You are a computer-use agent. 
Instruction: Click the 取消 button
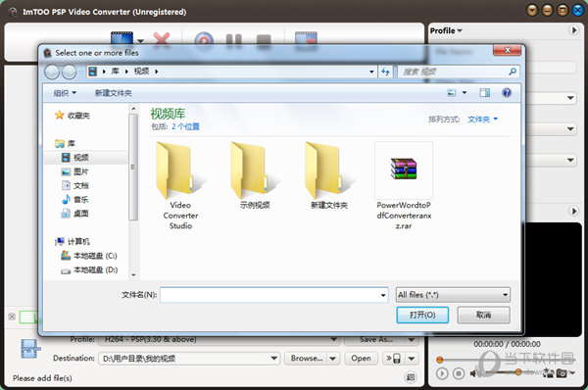click(x=483, y=315)
